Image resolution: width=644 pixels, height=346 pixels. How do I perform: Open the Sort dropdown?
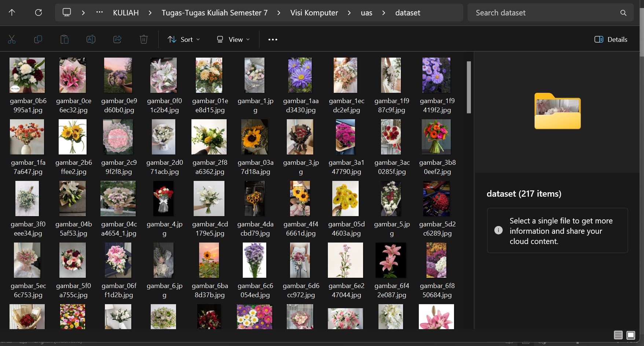pos(183,39)
